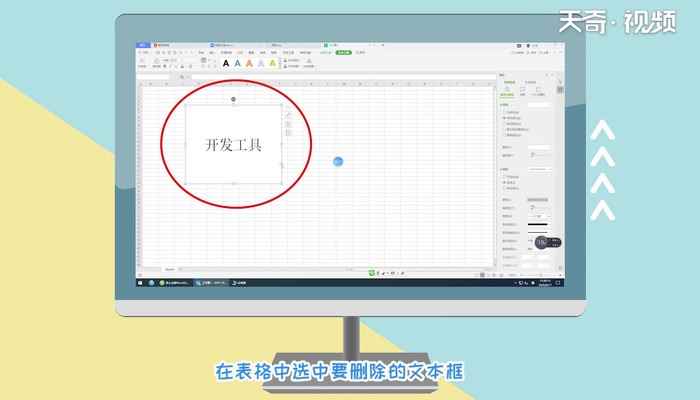This screenshot has height=400, width=700.
Task: Click the topmost quick-action icon beside the text box
Action: pyautogui.click(x=288, y=115)
